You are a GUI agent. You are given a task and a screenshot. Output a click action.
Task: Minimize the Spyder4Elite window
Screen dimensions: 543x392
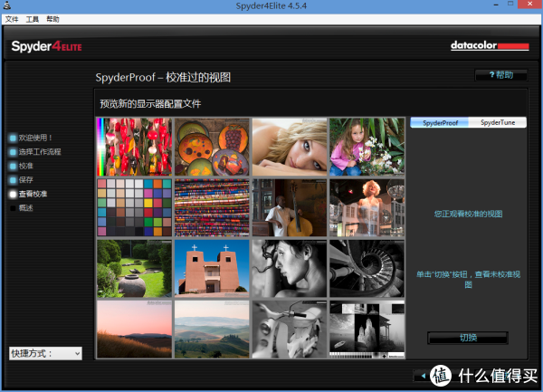pyautogui.click(x=496, y=5)
